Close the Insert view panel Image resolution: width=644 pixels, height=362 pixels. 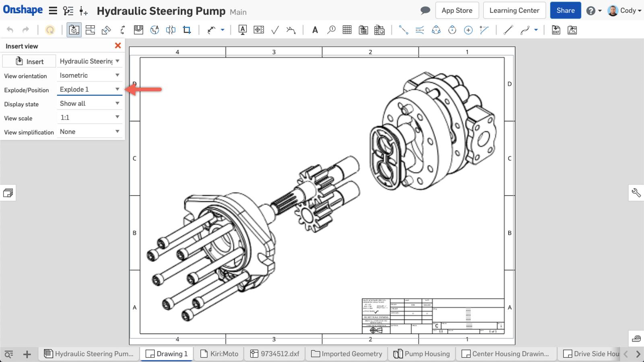click(118, 46)
